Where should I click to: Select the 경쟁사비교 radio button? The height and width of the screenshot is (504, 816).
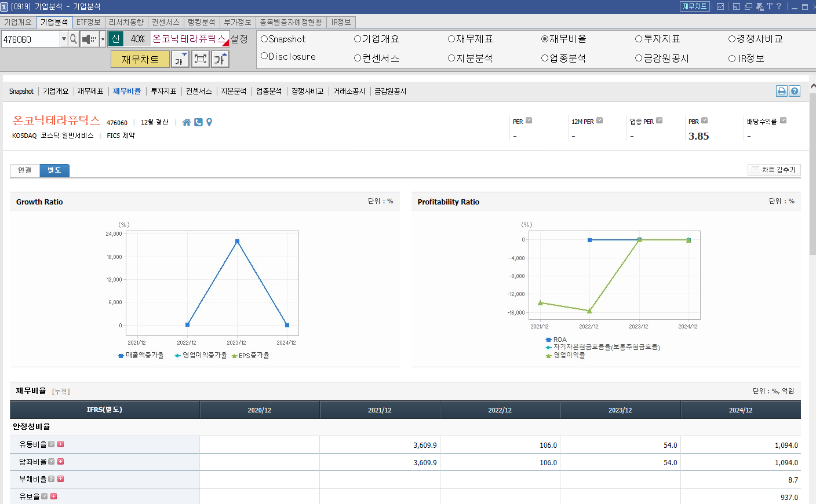click(732, 39)
